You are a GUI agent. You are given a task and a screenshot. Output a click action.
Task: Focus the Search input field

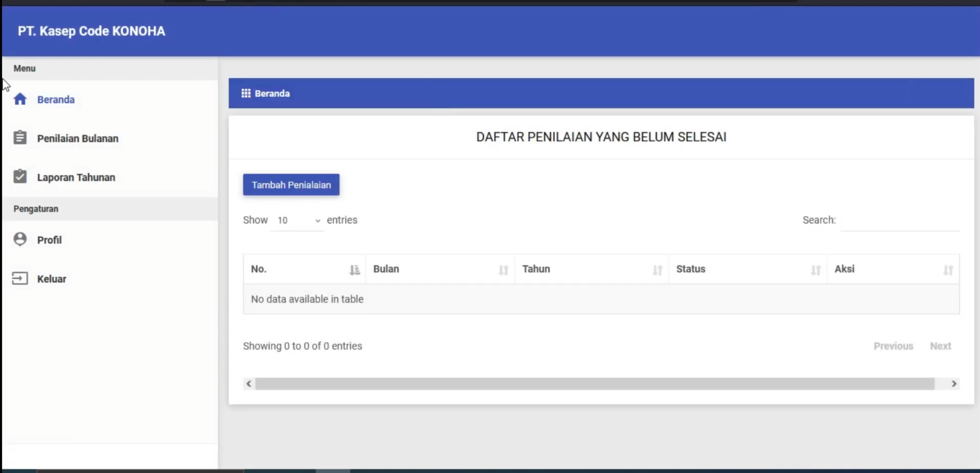pos(900,221)
